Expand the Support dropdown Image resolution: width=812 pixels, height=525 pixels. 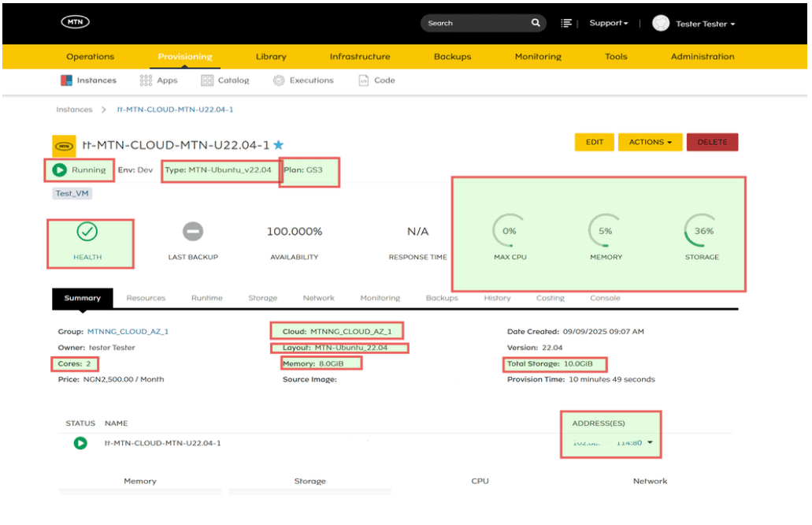coord(609,24)
